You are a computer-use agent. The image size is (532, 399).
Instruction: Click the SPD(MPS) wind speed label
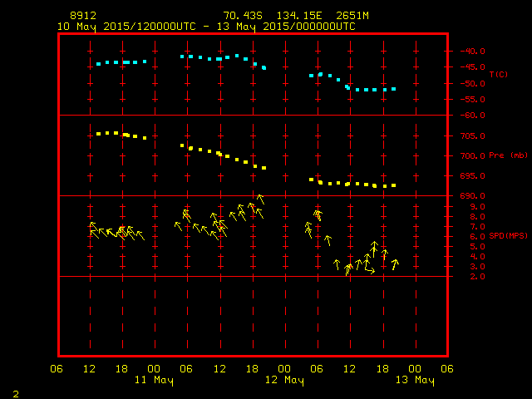pyautogui.click(x=508, y=235)
